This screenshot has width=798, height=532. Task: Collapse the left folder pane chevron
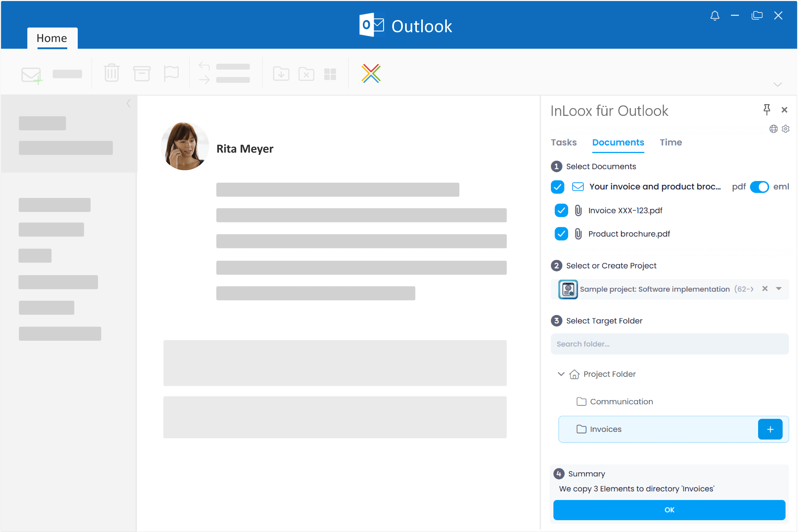pyautogui.click(x=128, y=103)
